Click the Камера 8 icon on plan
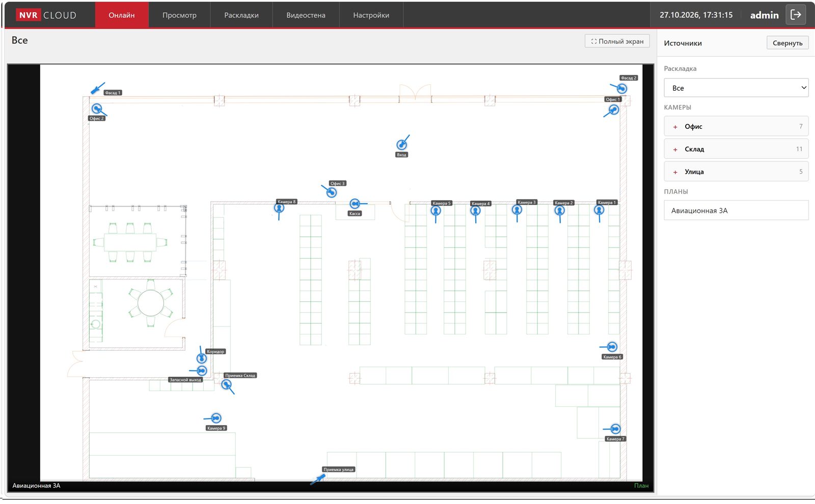The height and width of the screenshot is (504, 815). click(279, 208)
